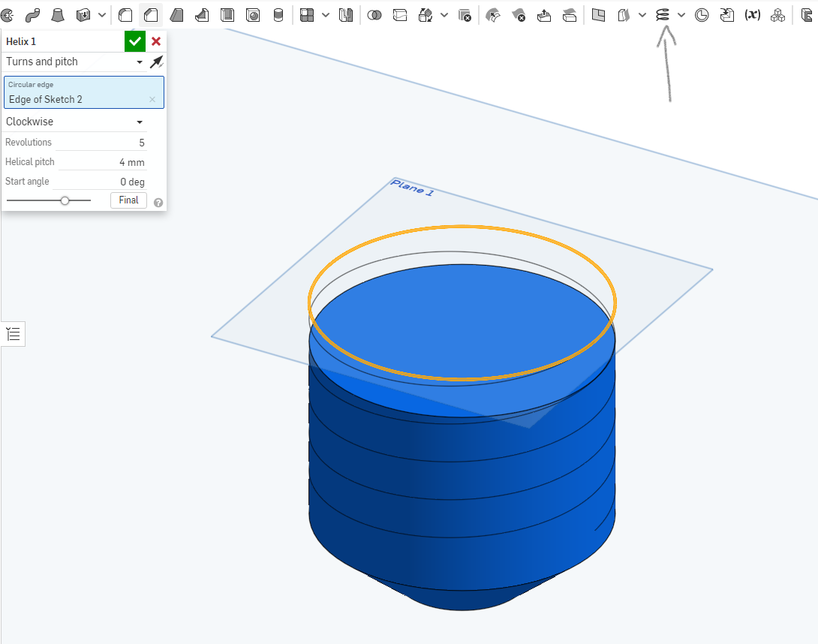Select the Offset surface tool
This screenshot has width=818, height=644.
click(x=624, y=15)
